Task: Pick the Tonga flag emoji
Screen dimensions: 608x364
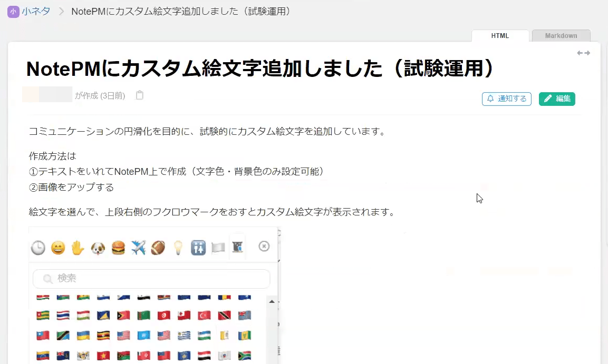Action: 184,316
